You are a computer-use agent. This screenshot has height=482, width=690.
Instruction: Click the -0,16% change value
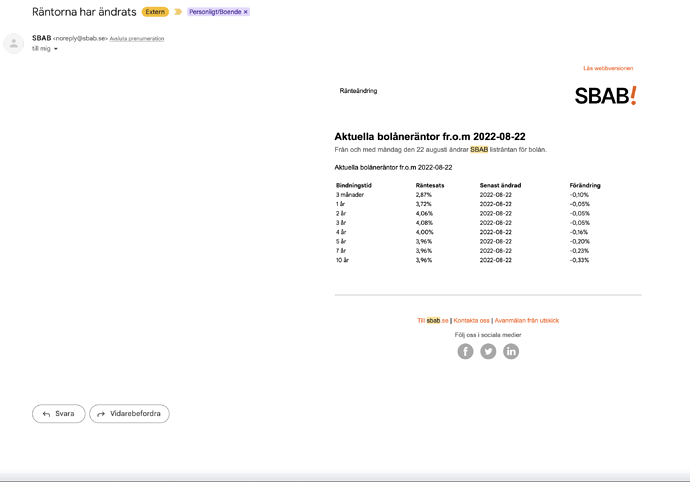click(x=579, y=232)
